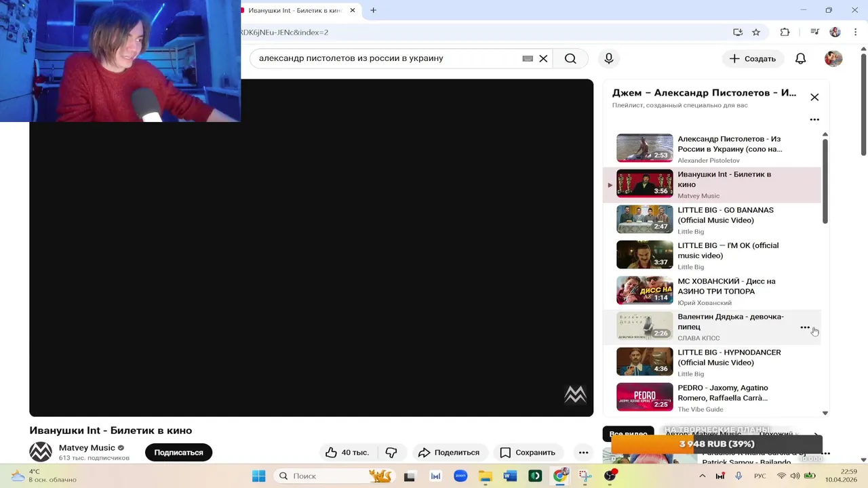Image resolution: width=868 pixels, height=488 pixels.
Task: Like the video with 40 тыс. likes
Action: pos(347,452)
